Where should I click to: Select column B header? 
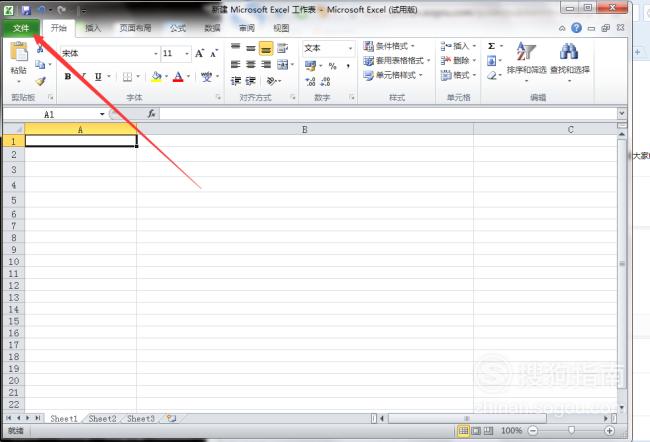click(305, 129)
